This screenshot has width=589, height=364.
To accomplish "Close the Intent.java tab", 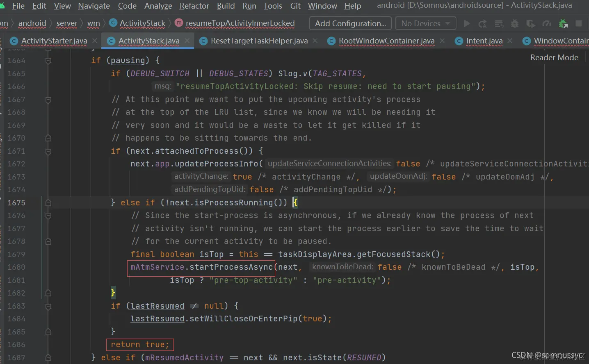I will (x=510, y=41).
